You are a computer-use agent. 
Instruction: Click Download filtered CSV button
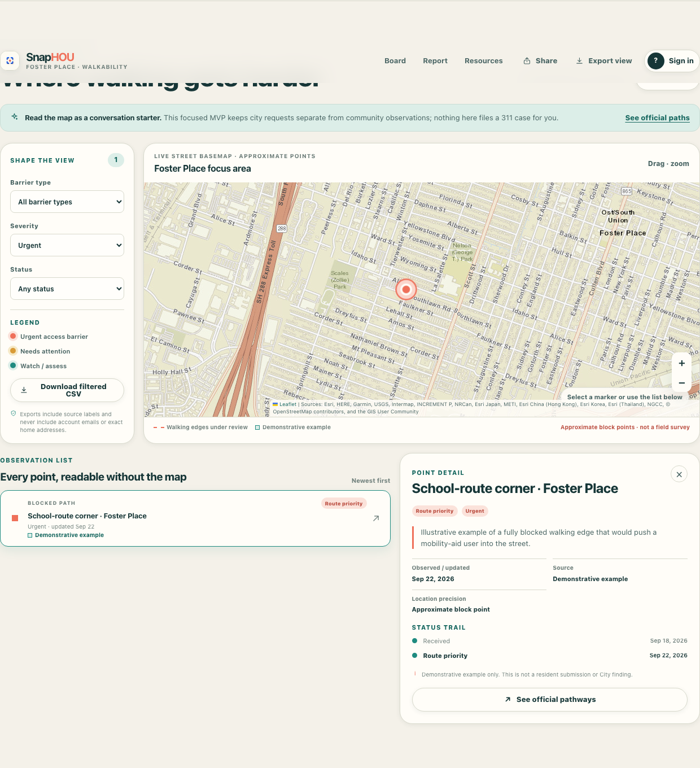click(67, 390)
